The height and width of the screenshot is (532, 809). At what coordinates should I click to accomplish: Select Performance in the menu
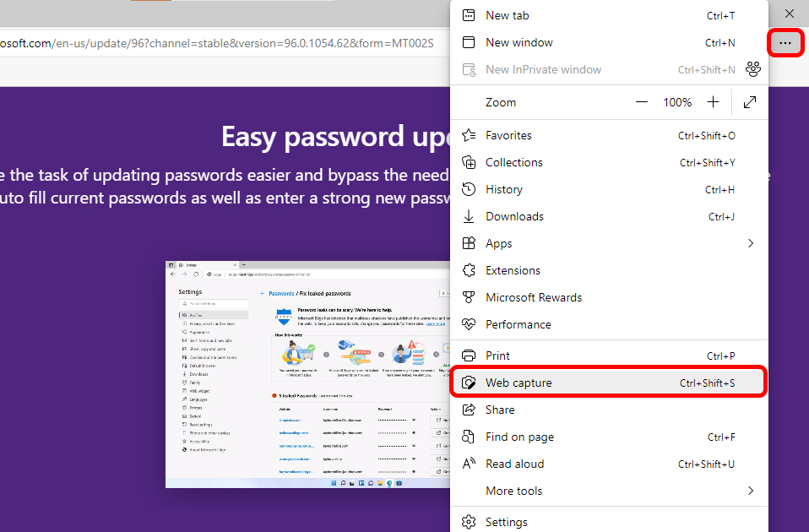(x=609, y=324)
